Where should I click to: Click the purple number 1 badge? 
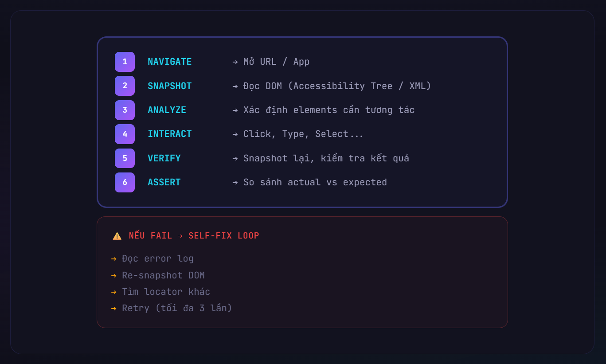tap(125, 62)
